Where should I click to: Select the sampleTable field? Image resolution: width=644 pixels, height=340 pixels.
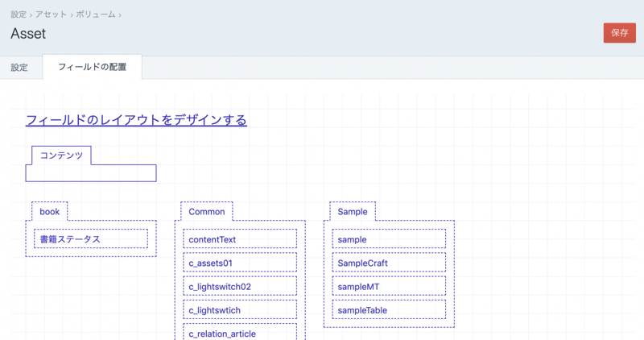click(389, 309)
